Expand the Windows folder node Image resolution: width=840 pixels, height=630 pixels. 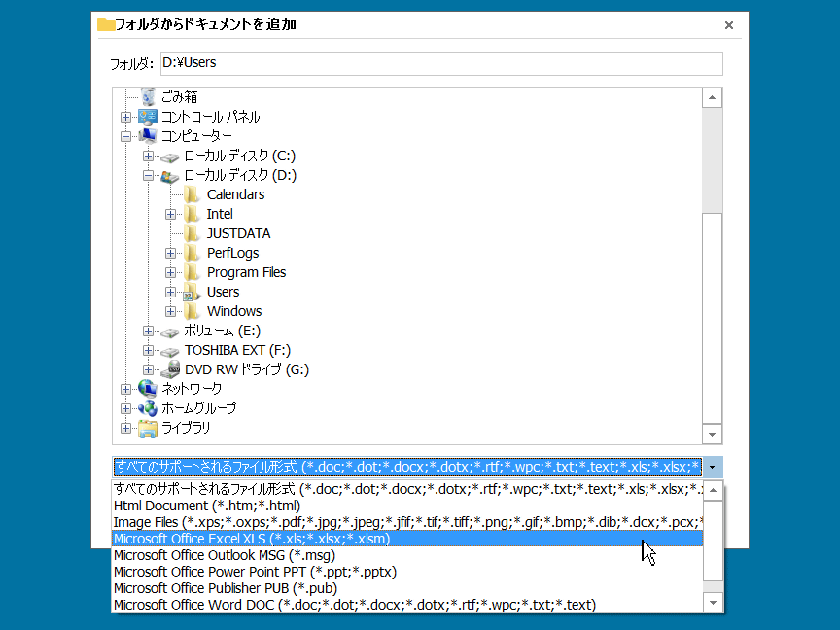coord(171,311)
